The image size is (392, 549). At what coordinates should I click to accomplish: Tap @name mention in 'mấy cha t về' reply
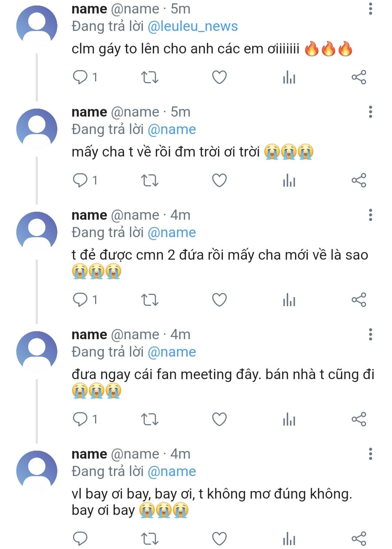click(172, 129)
